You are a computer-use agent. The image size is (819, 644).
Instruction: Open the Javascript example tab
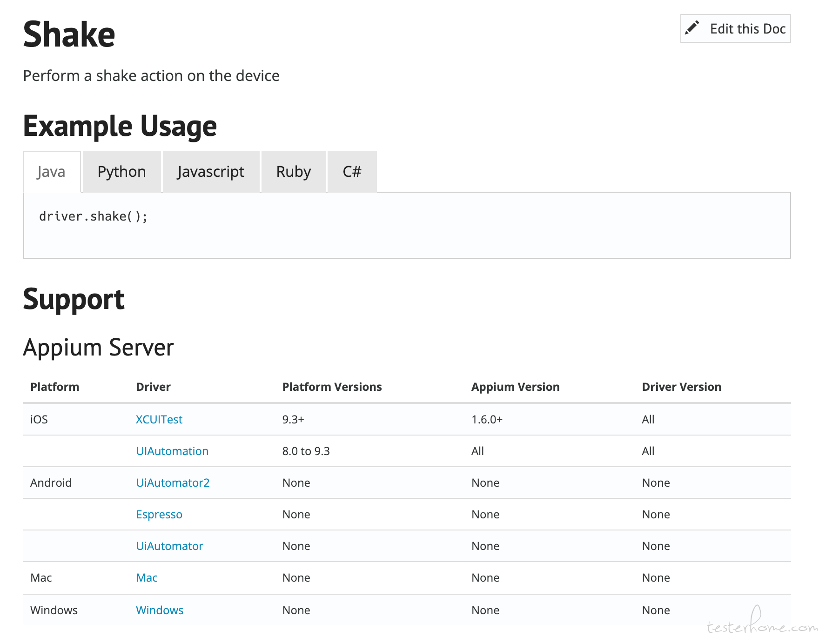click(211, 172)
